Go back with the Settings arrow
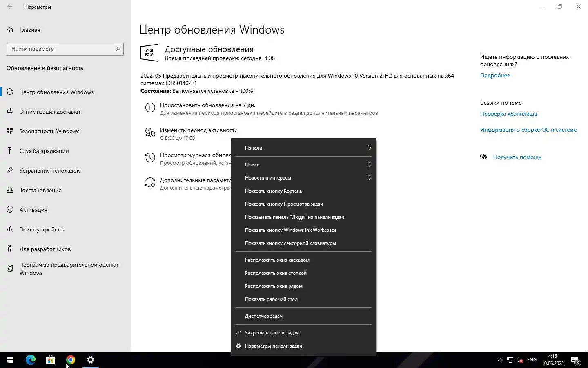The width and height of the screenshot is (588, 368). tap(10, 7)
